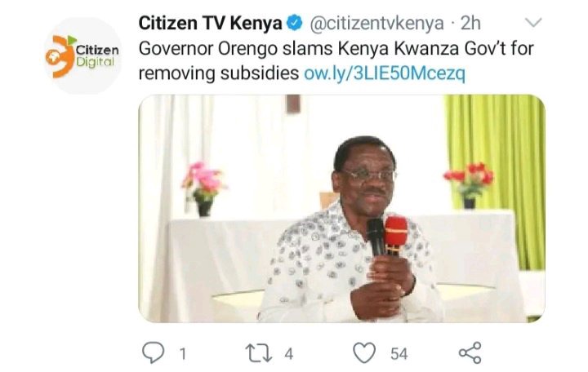588x372 pixels.
Task: Click the reply count 1
Action: (x=183, y=353)
